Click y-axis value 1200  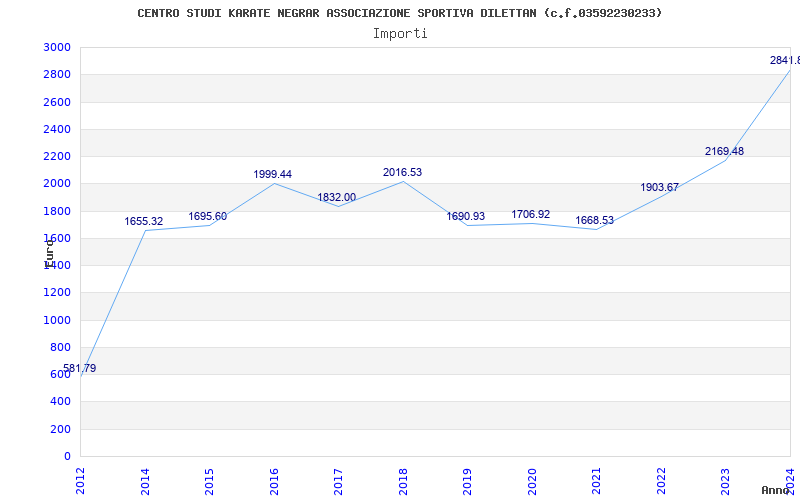coord(57,293)
